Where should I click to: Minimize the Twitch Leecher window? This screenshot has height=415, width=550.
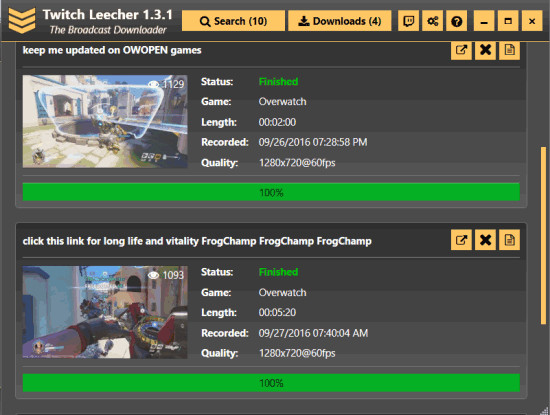coord(484,21)
